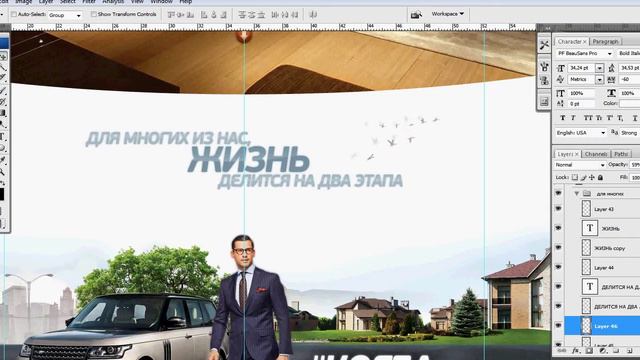The image size is (640, 360).
Task: Click the 34.24 pt font size field
Action: pyautogui.click(x=581, y=68)
